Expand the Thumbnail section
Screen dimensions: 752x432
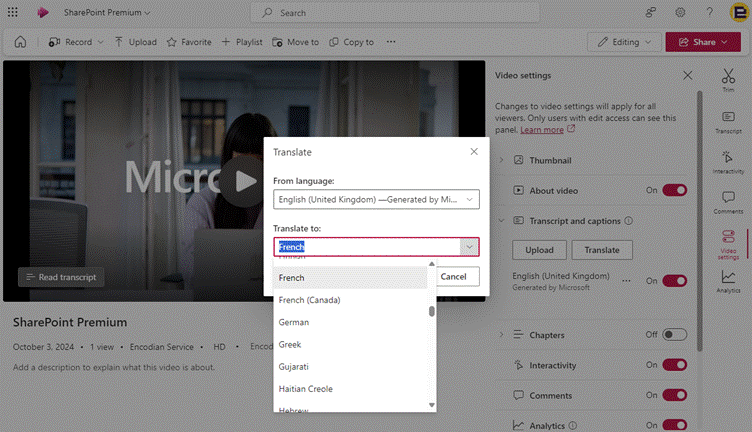tap(501, 160)
